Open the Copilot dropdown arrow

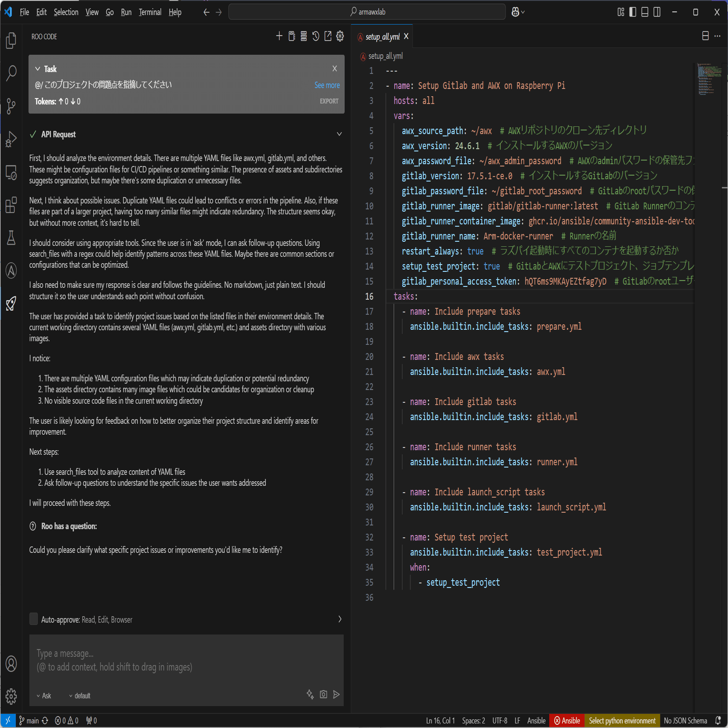[x=523, y=12]
